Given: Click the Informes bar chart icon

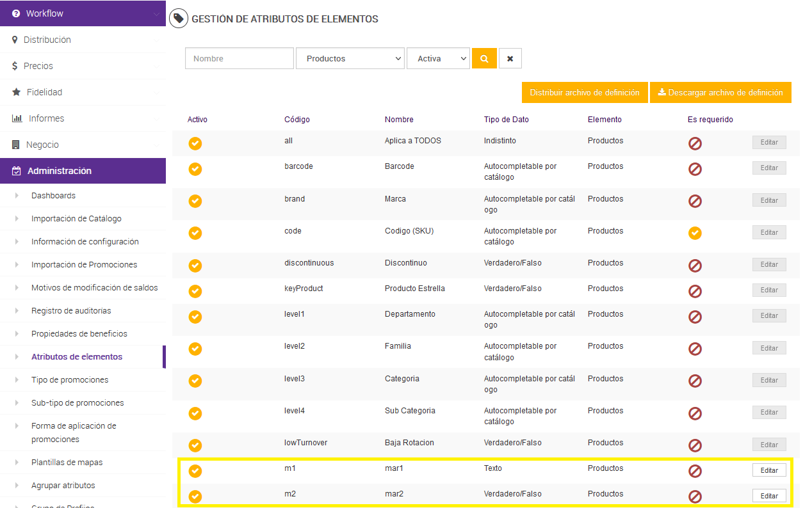Looking at the screenshot, I should [17, 118].
